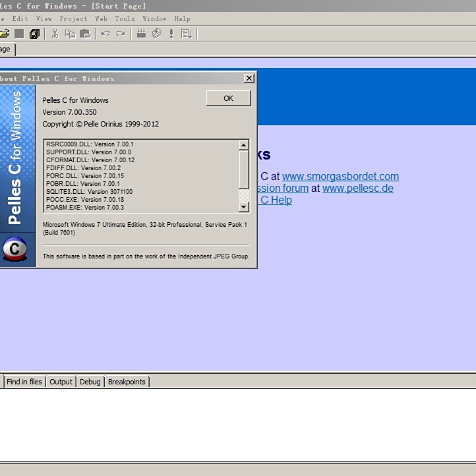The image size is (476, 476).
Task: Visit the www.pellesc.de link
Action: tap(357, 189)
